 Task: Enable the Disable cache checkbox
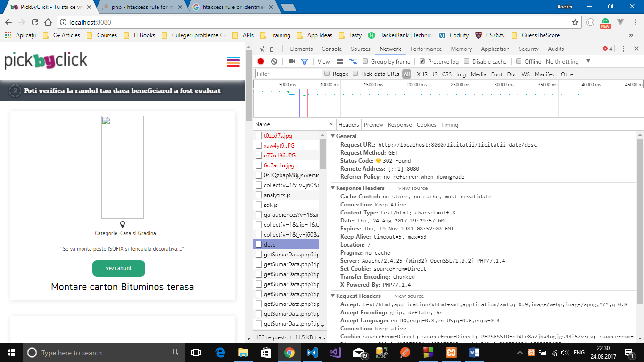tap(467, 61)
